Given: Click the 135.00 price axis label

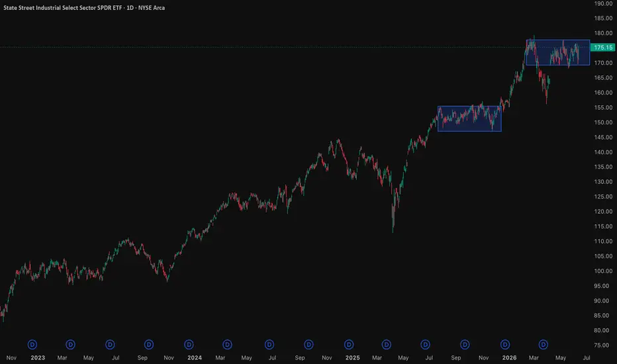Looking at the screenshot, I should click(603, 167).
